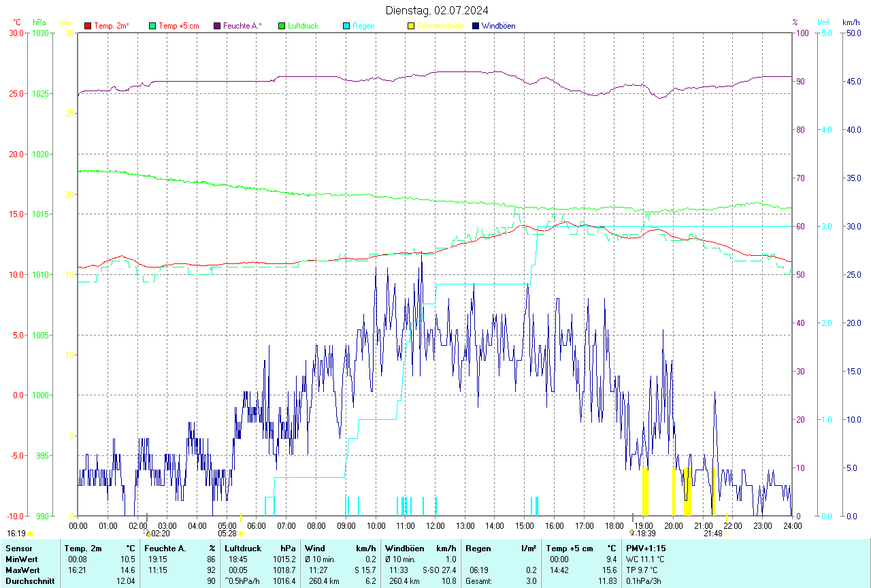Click the average wind value '6.2'
This screenshot has height=588, width=871.
[x=370, y=581]
